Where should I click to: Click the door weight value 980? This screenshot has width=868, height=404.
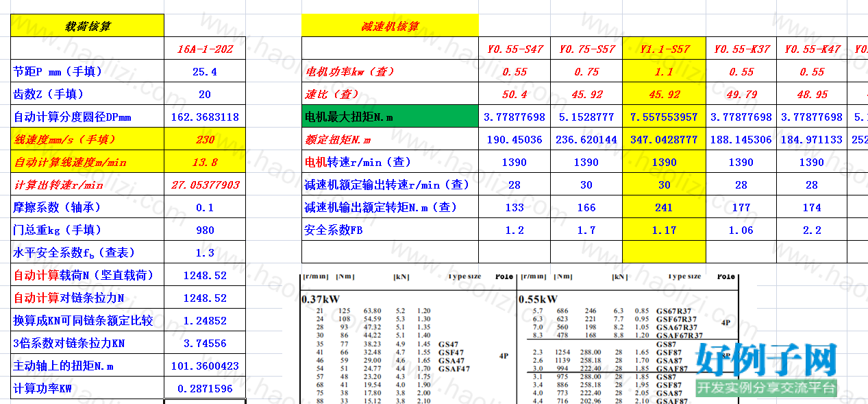(x=205, y=230)
